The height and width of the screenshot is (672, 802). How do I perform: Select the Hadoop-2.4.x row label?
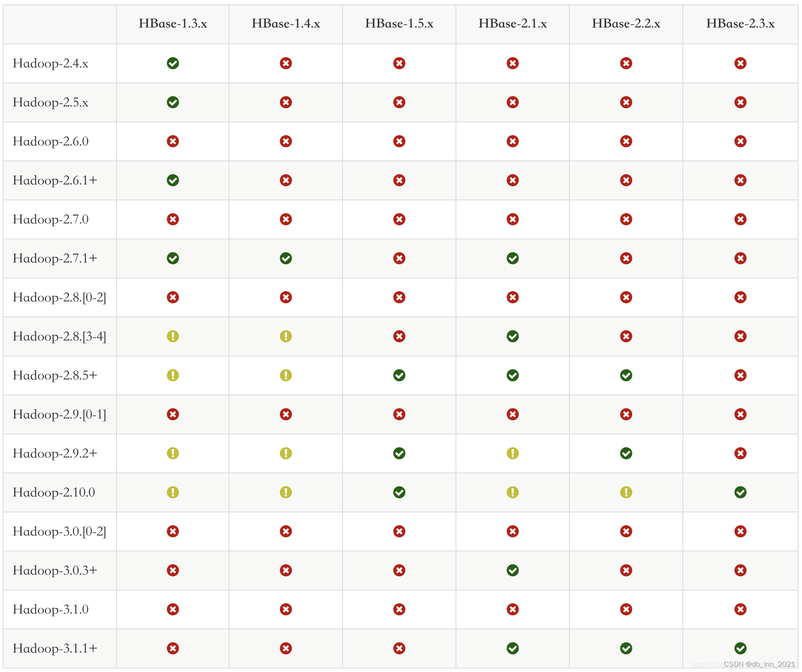(51, 63)
